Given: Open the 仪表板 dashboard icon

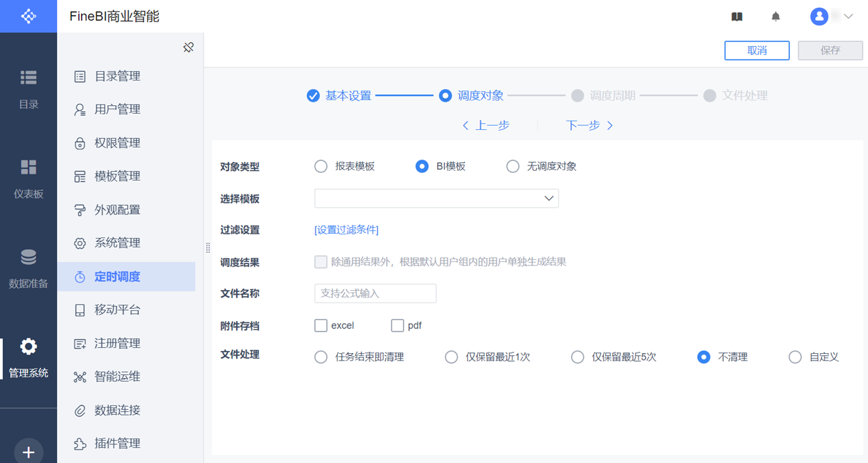Looking at the screenshot, I should 28,168.
